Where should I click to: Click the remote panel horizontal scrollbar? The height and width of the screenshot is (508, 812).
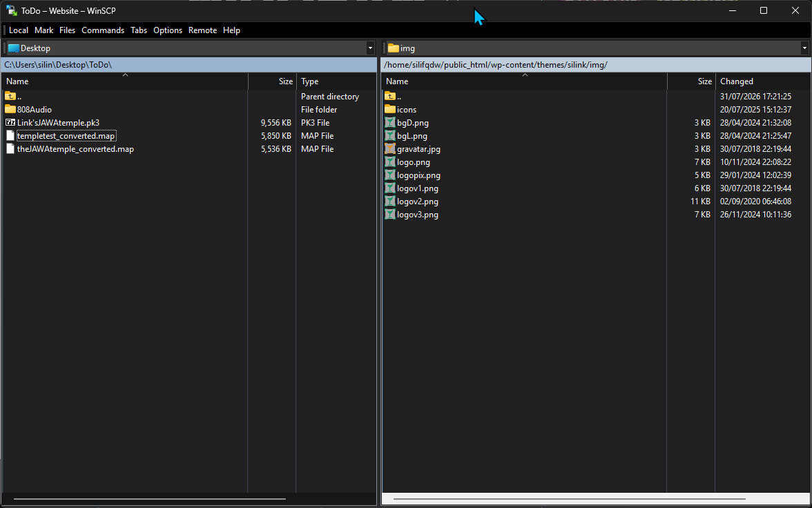pos(569,499)
